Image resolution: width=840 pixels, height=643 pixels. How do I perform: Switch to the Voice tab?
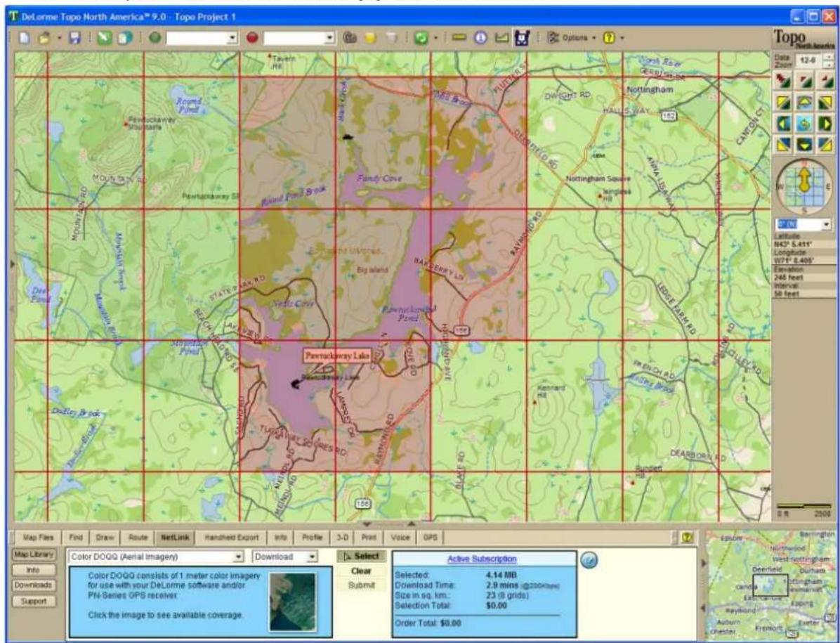click(400, 538)
